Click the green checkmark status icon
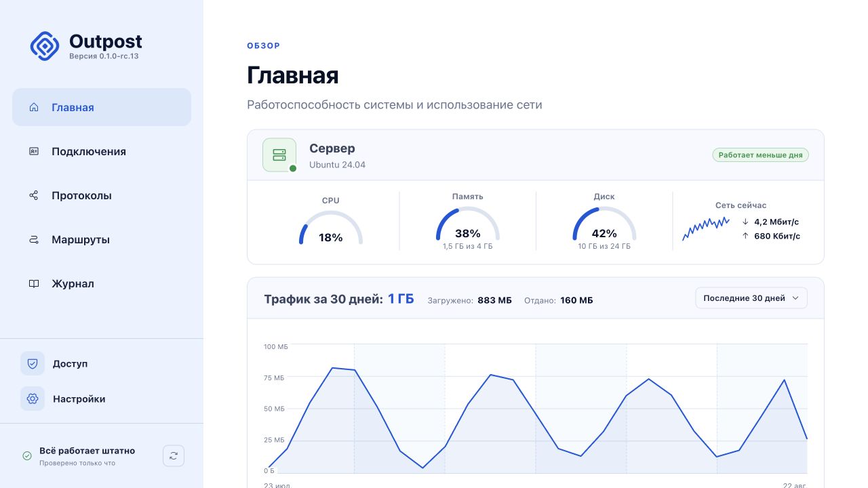 click(27, 456)
